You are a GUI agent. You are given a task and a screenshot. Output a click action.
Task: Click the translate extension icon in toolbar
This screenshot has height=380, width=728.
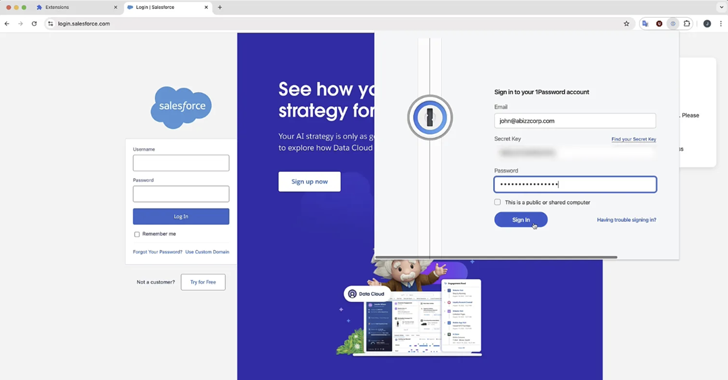[645, 24]
